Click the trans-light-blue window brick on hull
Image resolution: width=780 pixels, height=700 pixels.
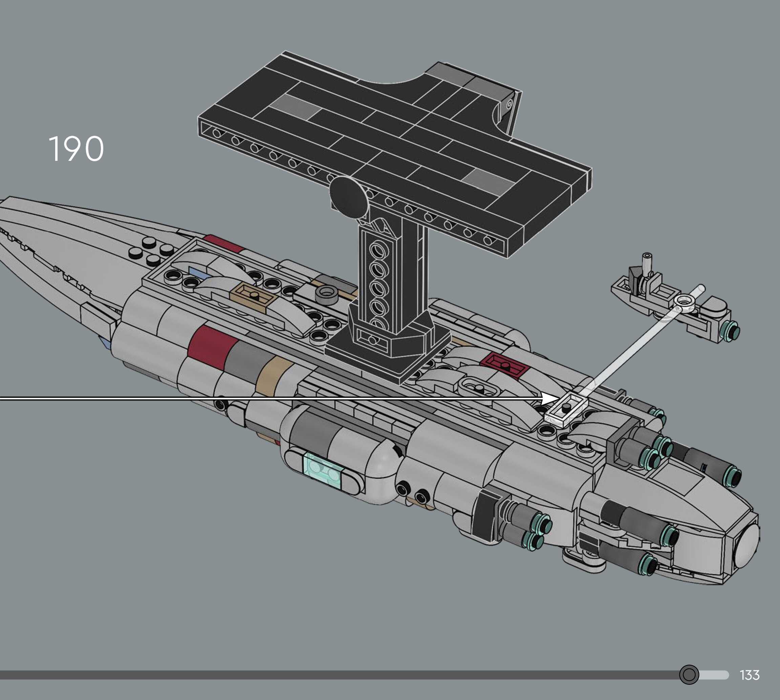point(322,471)
